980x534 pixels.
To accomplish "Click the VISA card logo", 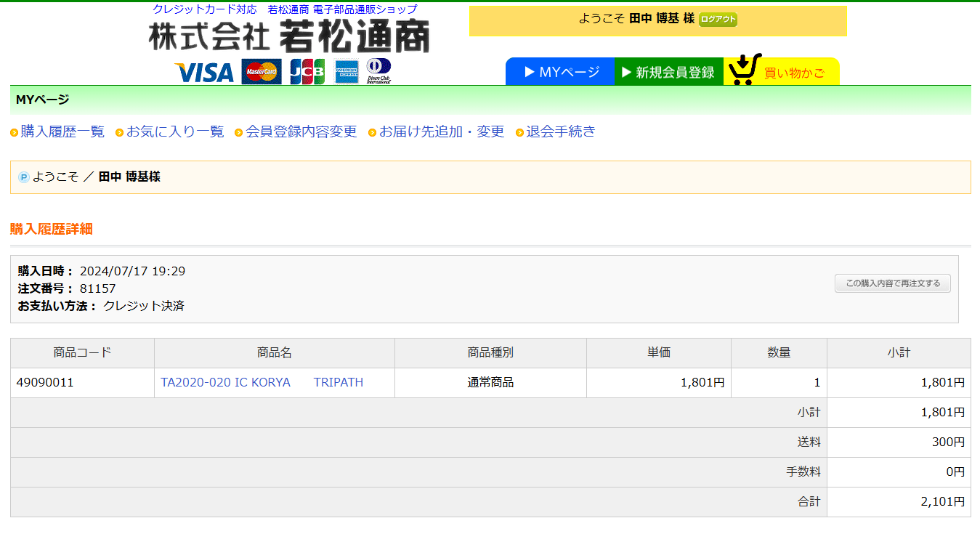I will 204,72.
